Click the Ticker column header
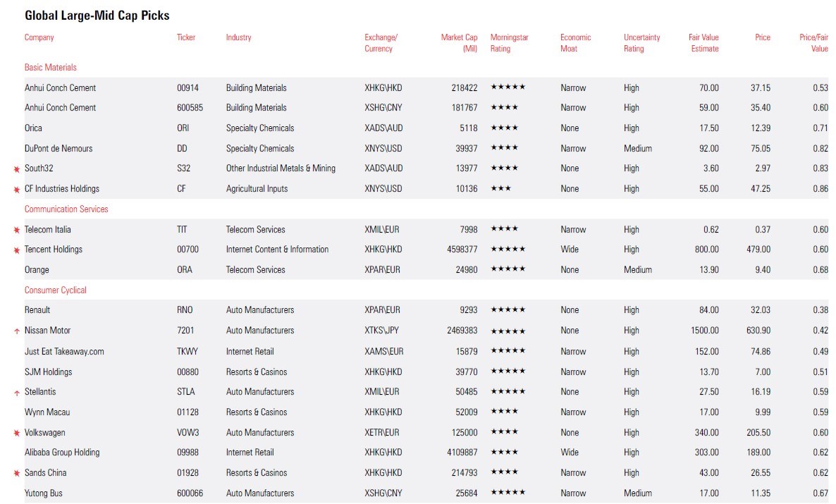Viewport: 836px width, 504px height. coord(186,37)
